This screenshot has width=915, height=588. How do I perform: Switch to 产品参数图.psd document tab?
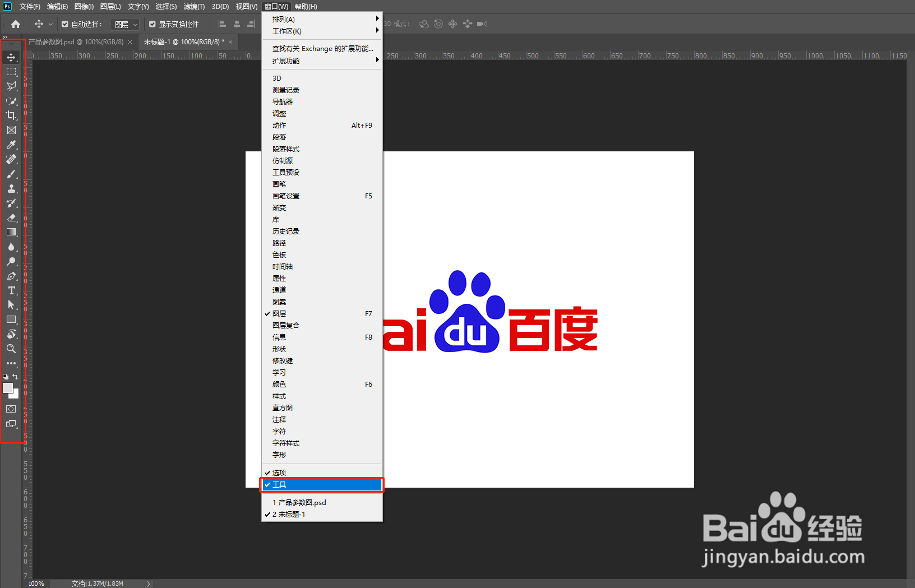(x=76, y=42)
